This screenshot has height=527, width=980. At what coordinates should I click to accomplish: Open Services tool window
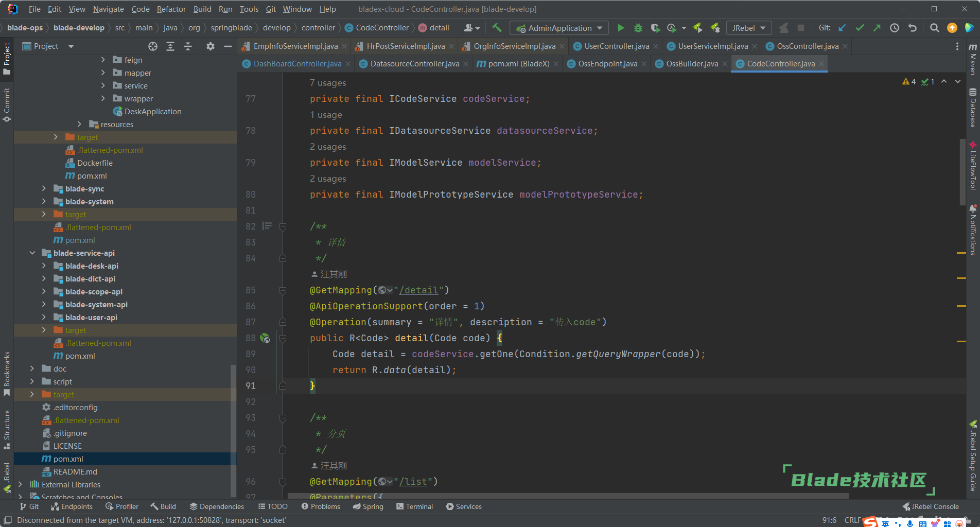(x=464, y=507)
